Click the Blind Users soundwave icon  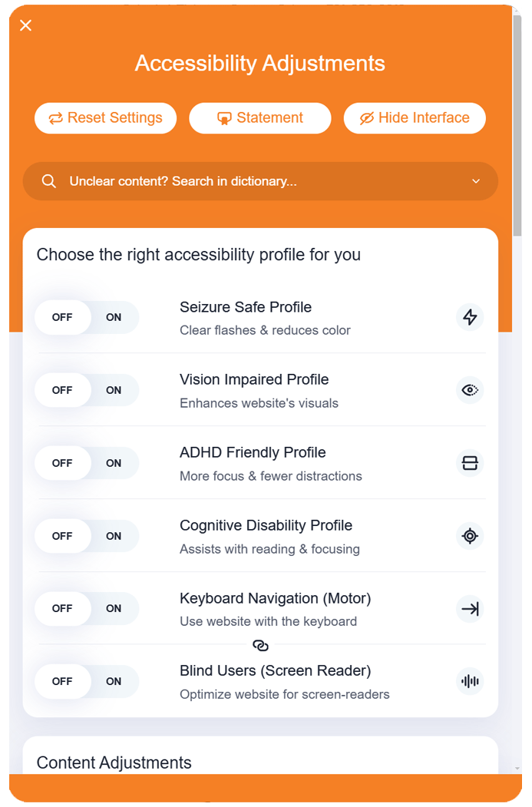[470, 681]
